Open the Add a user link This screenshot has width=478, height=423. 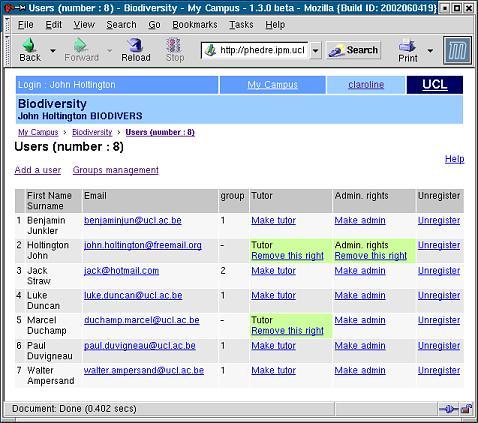click(38, 170)
